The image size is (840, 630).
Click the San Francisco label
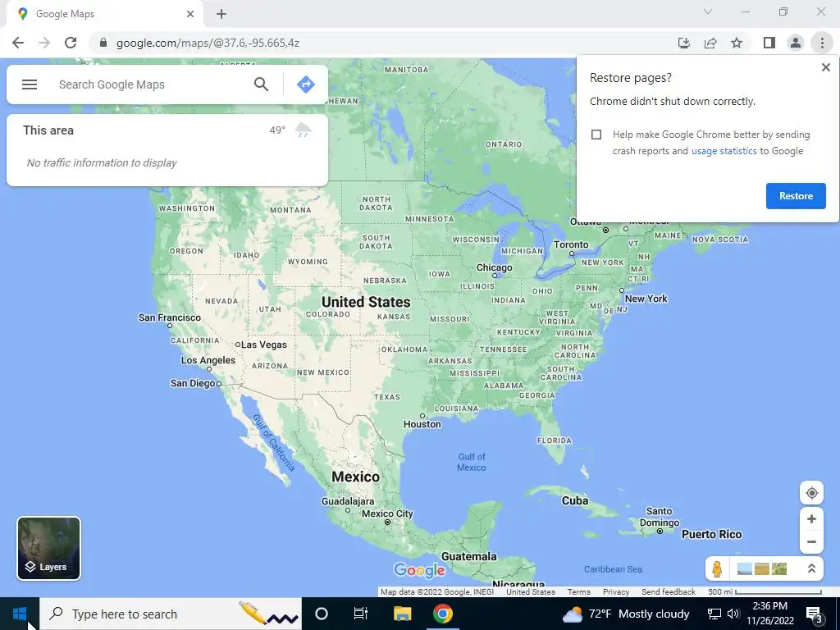[169, 317]
